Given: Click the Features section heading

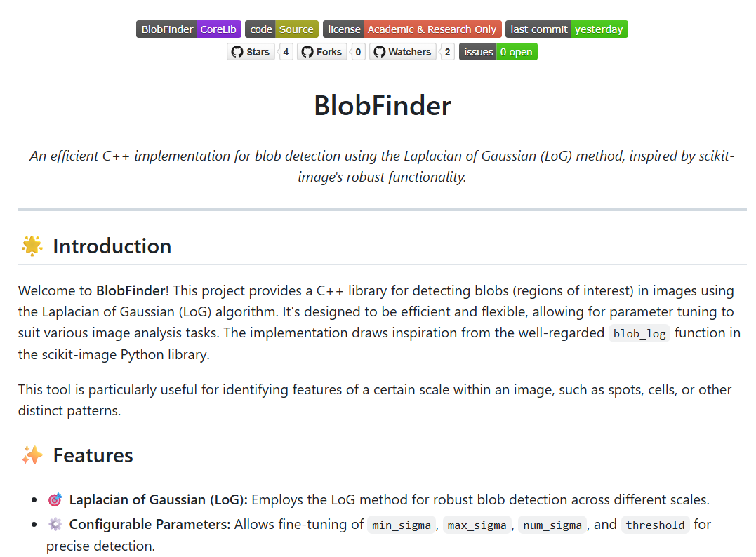Looking at the screenshot, I should [93, 455].
